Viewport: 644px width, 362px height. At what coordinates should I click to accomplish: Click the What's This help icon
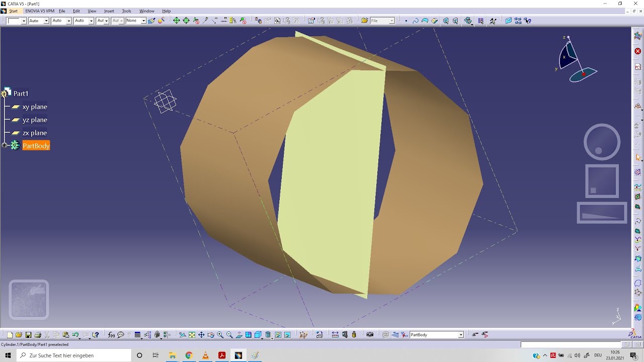96,335
